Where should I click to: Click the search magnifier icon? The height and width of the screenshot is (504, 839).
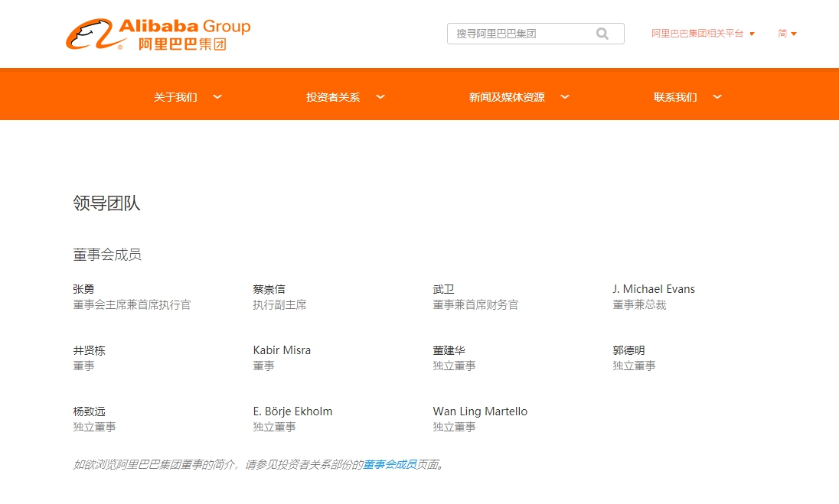point(602,34)
